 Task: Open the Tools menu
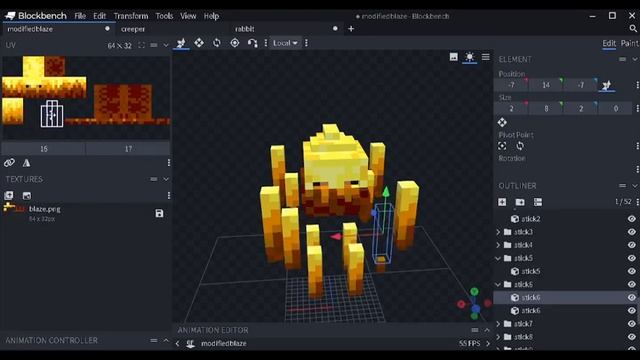[x=164, y=16]
